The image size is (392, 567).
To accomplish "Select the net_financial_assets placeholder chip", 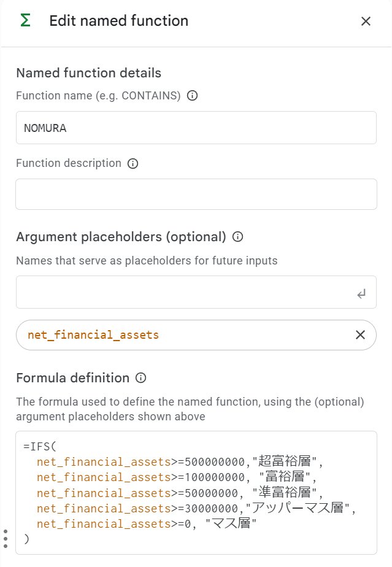I will (x=93, y=335).
